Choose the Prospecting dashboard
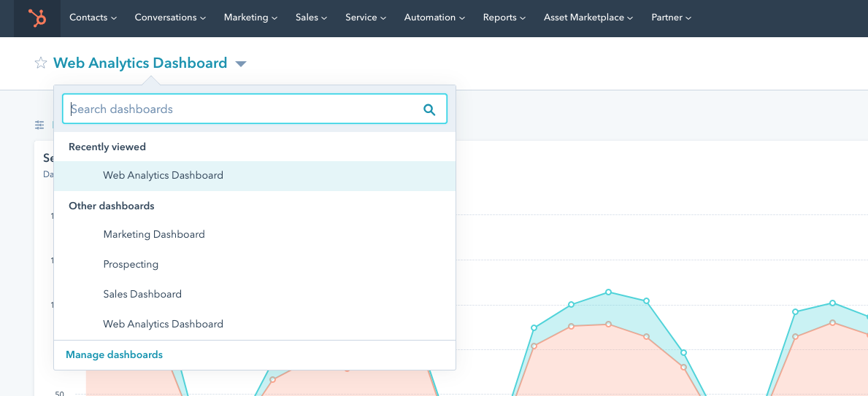 click(x=131, y=265)
